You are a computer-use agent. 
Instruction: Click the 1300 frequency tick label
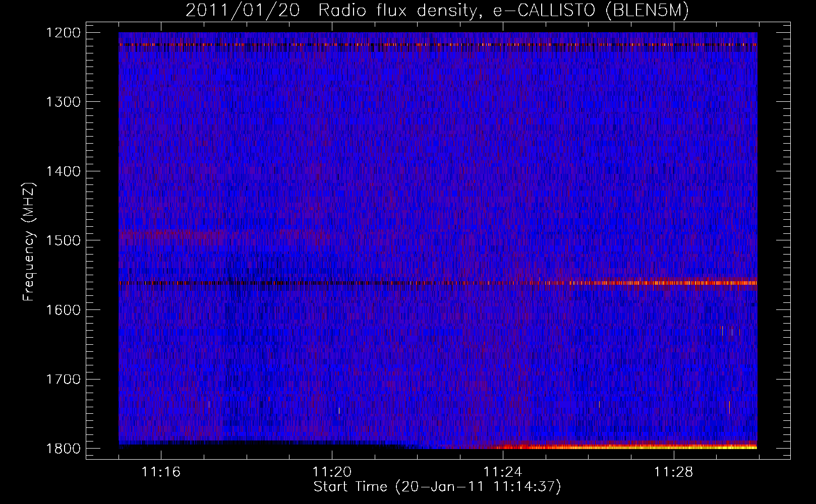63,102
